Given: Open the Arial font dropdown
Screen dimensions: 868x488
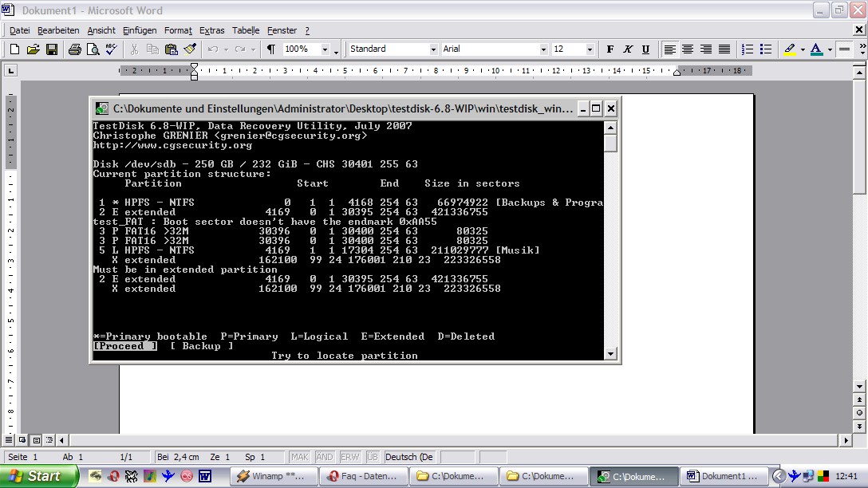Looking at the screenshot, I should pos(543,49).
